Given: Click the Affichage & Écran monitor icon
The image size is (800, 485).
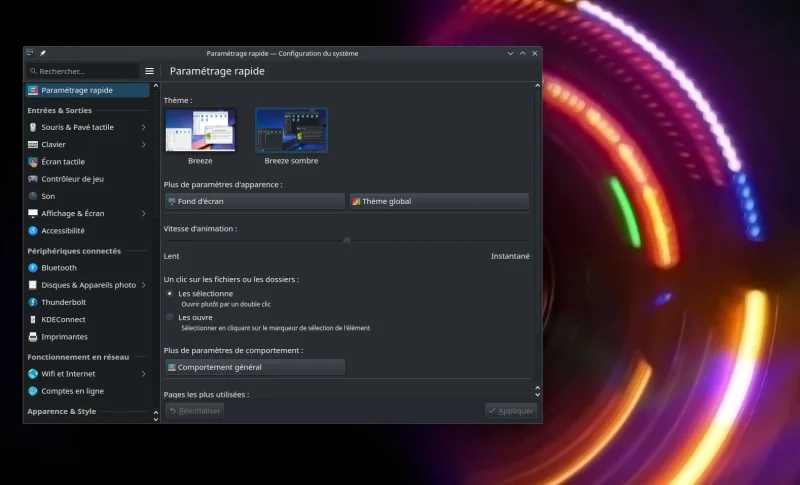Looking at the screenshot, I should (33, 213).
